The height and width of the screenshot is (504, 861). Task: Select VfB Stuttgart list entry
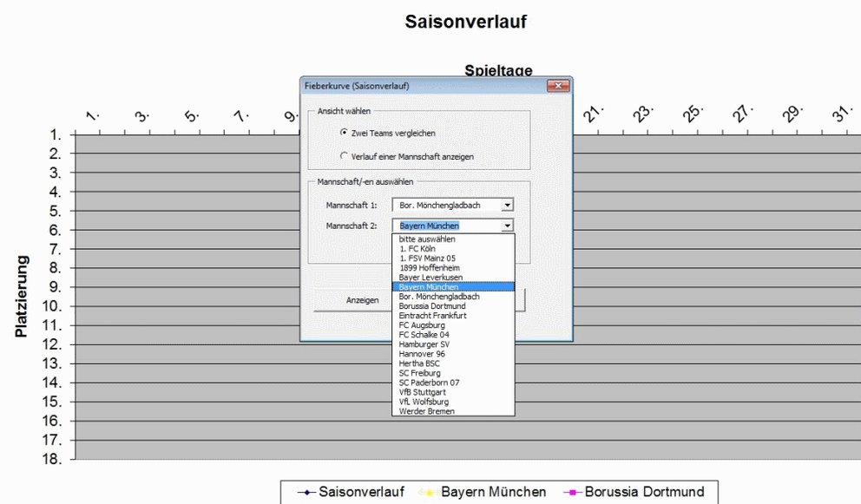click(453, 392)
